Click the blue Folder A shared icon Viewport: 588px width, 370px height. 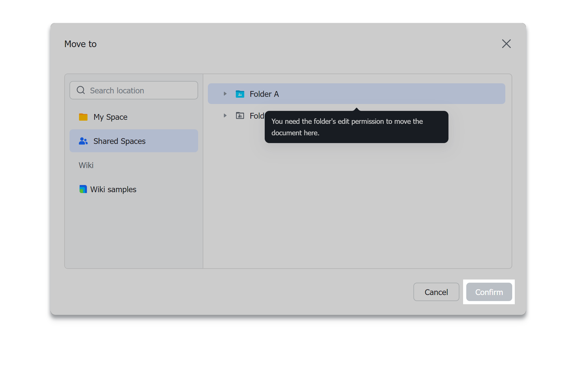(240, 94)
